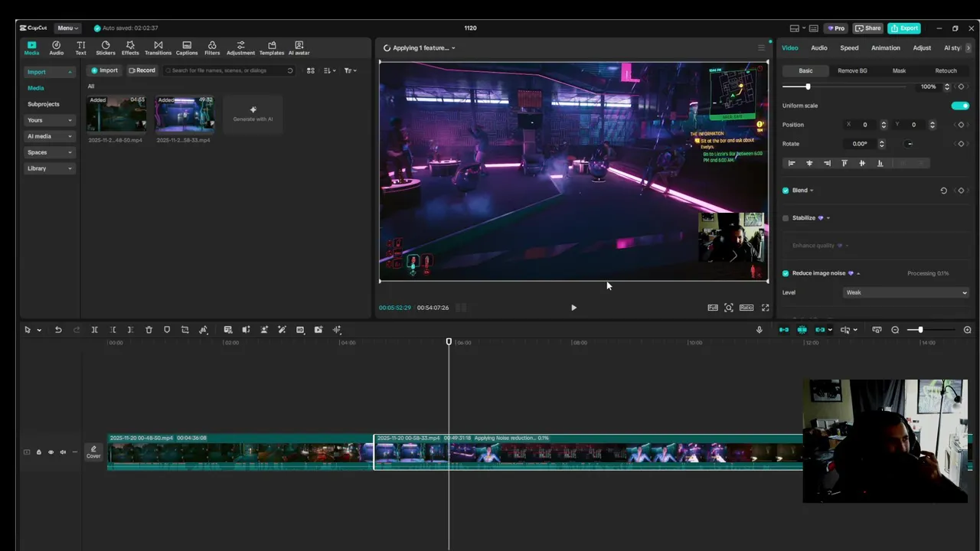Viewport: 980px width, 551px height.
Task: Click the microphone voiceover icon
Action: click(759, 330)
